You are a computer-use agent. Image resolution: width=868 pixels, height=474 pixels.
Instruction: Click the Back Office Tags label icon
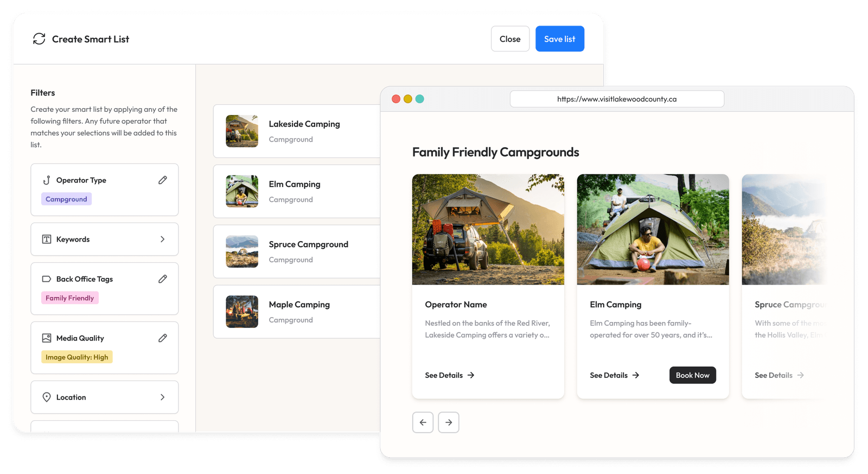(x=47, y=279)
